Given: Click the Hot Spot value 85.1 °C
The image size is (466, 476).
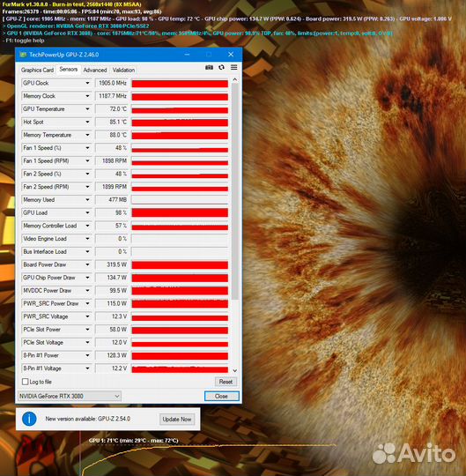Looking at the screenshot, I should click(118, 122).
